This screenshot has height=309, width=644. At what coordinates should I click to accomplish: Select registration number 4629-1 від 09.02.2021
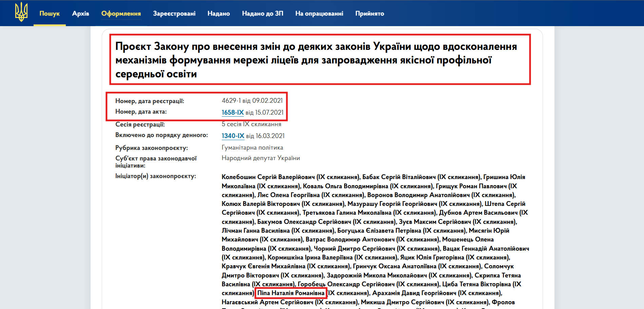tap(252, 101)
